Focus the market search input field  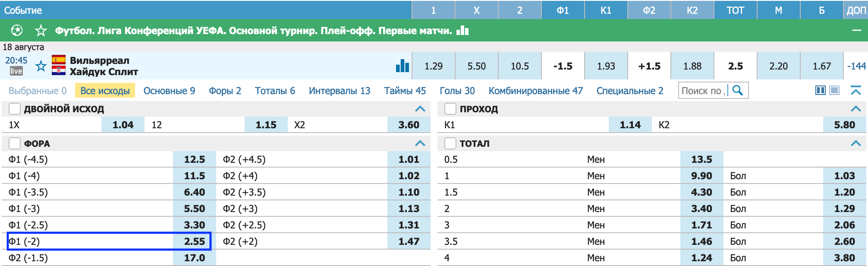703,91
